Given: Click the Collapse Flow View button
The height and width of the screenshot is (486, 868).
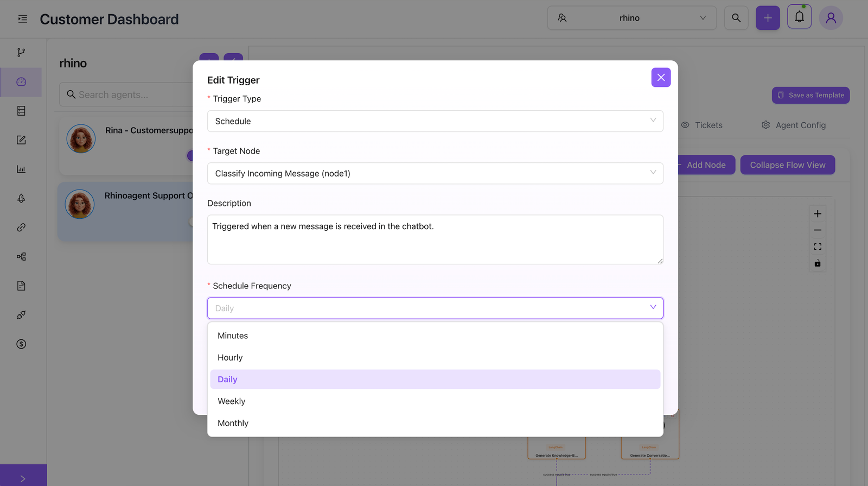Looking at the screenshot, I should (787, 165).
